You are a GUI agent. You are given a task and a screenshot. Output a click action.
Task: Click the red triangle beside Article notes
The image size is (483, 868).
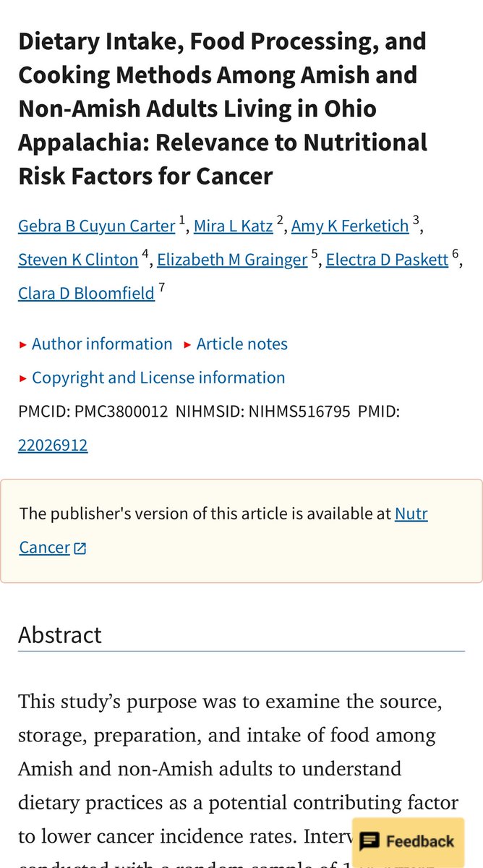[188, 345]
